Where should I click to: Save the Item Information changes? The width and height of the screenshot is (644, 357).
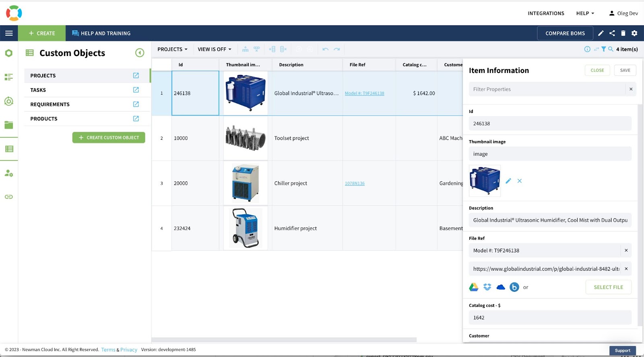tap(625, 70)
